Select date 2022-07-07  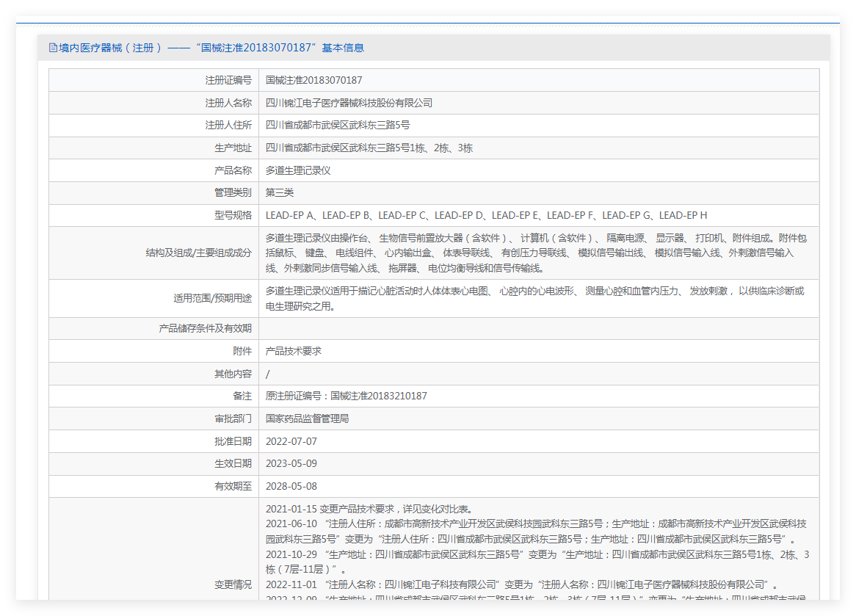click(x=291, y=442)
